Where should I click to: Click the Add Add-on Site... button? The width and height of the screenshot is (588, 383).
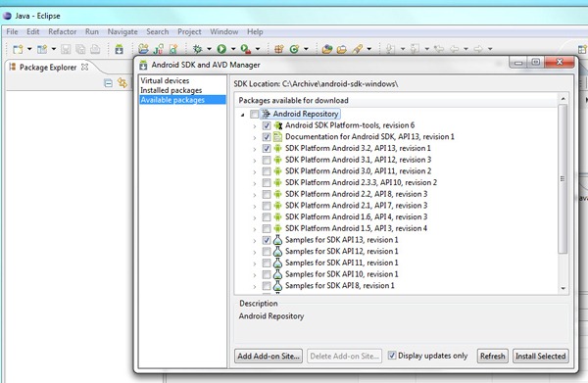269,356
